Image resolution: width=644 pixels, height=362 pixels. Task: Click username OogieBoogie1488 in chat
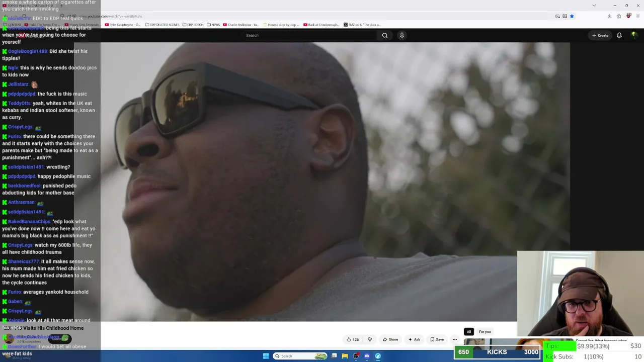28,51
